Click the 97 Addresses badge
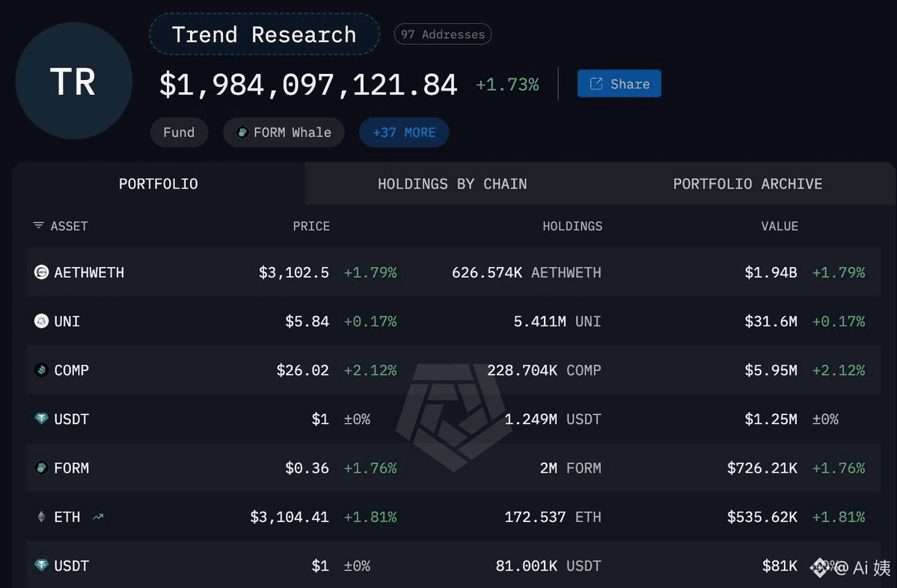 pos(442,34)
